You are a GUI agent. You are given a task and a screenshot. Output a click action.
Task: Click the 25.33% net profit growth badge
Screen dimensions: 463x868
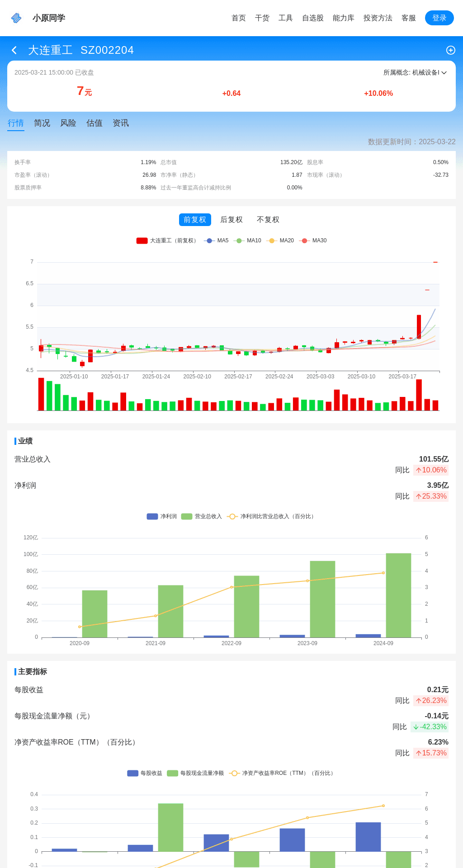pyautogui.click(x=431, y=496)
